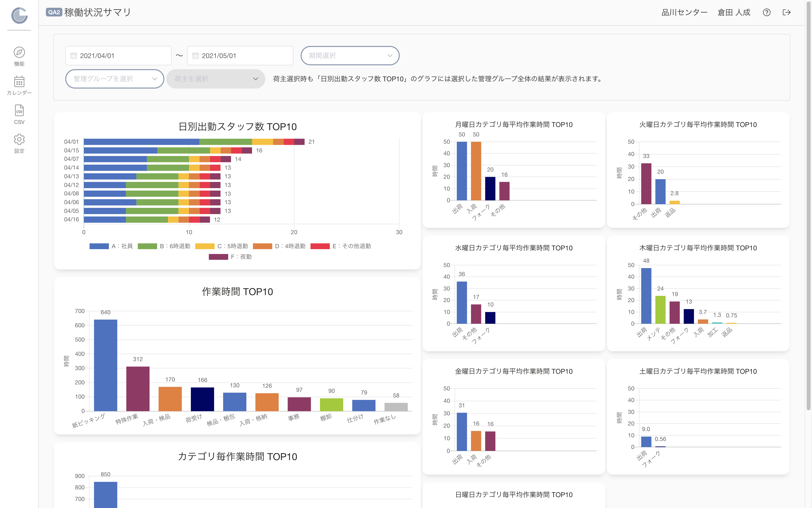Click the C：5時退勤 legend swatch
The image size is (812, 508).
click(205, 246)
